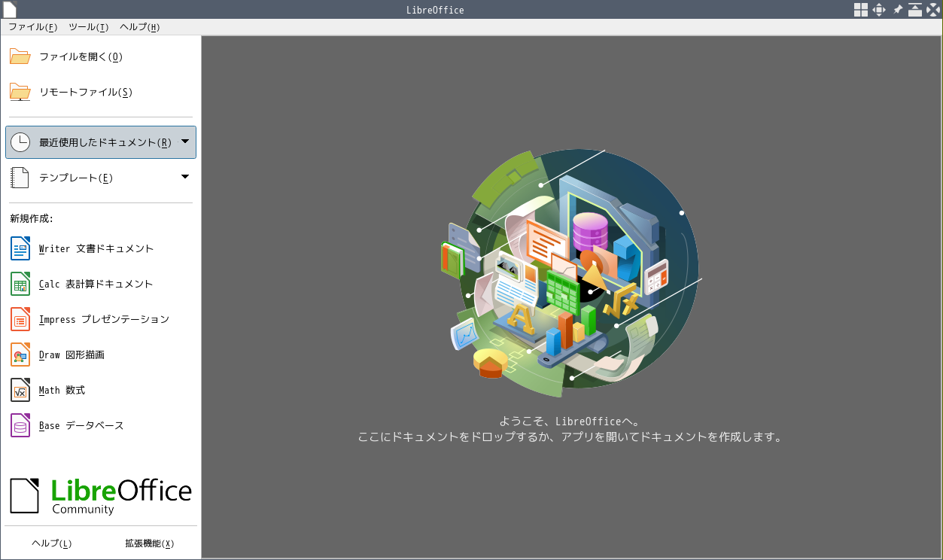Image resolution: width=943 pixels, height=560 pixels.
Task: Select テンプレート button
Action: [x=101, y=178]
